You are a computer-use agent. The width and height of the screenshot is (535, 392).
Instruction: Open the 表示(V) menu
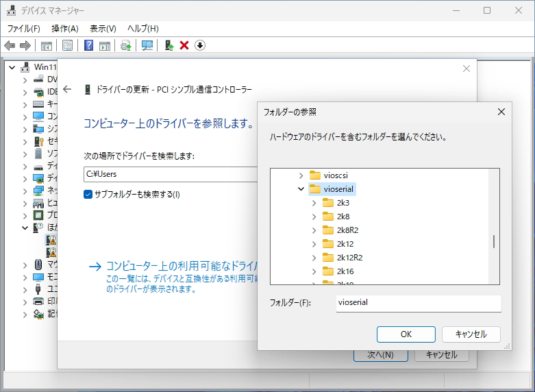[x=103, y=28]
